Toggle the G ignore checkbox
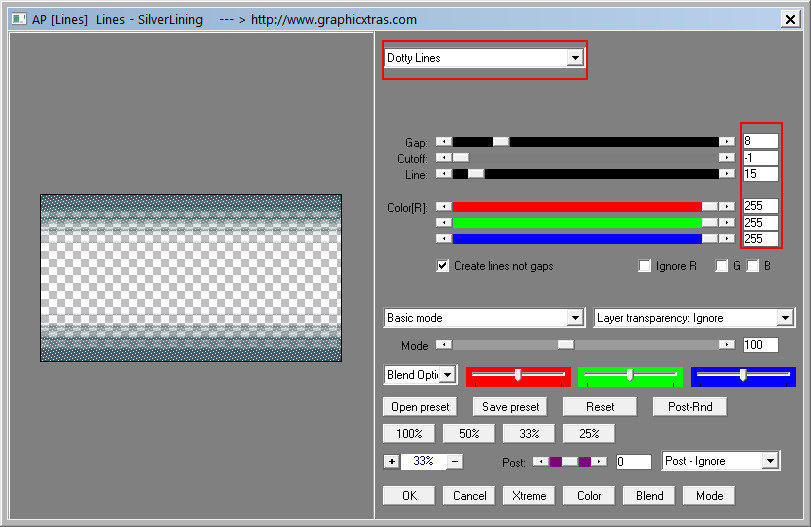This screenshot has height=527, width=811. tap(721, 266)
